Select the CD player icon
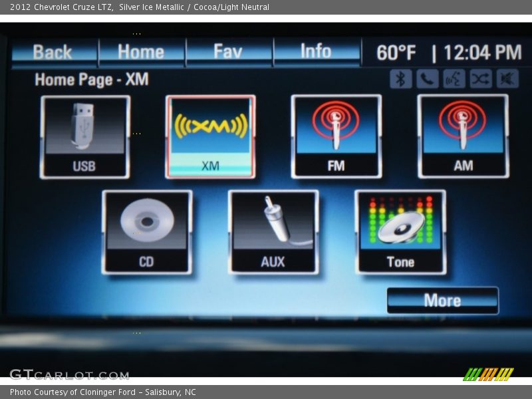The height and width of the screenshot is (399, 532). 146,232
